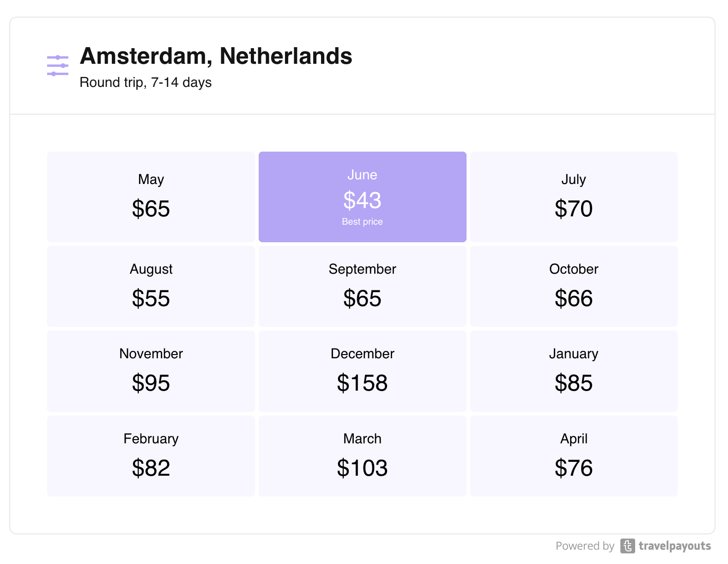
Task: Select October priced at $66
Action: (x=573, y=286)
